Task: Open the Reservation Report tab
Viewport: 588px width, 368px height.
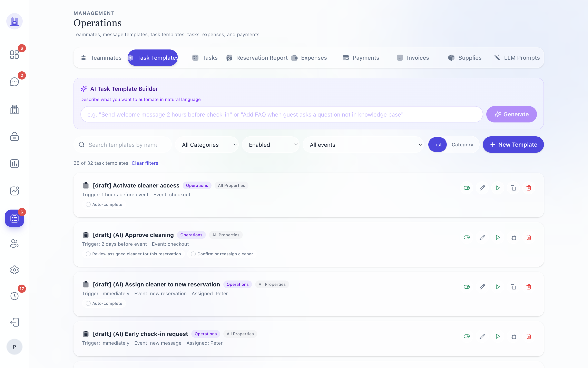Action: (x=257, y=58)
